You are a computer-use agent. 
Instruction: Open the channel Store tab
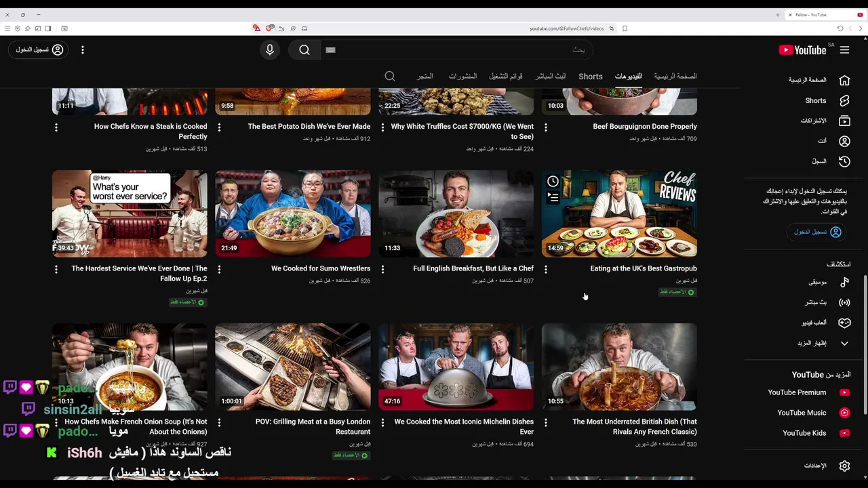[425, 76]
